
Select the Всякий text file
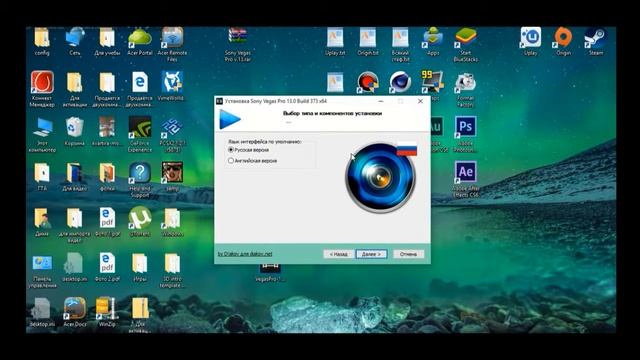400,44
